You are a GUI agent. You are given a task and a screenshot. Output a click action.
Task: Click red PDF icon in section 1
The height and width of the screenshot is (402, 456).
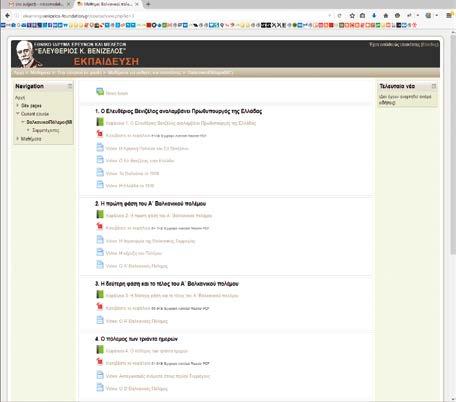tap(100, 134)
